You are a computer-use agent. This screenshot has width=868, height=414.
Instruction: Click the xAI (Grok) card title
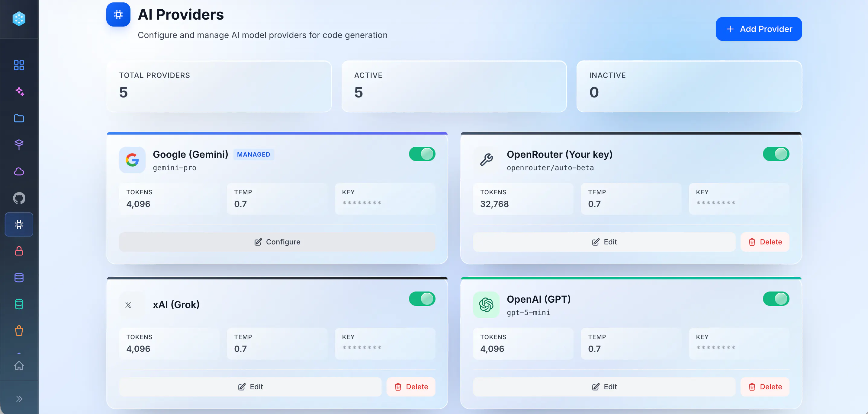pyautogui.click(x=176, y=304)
